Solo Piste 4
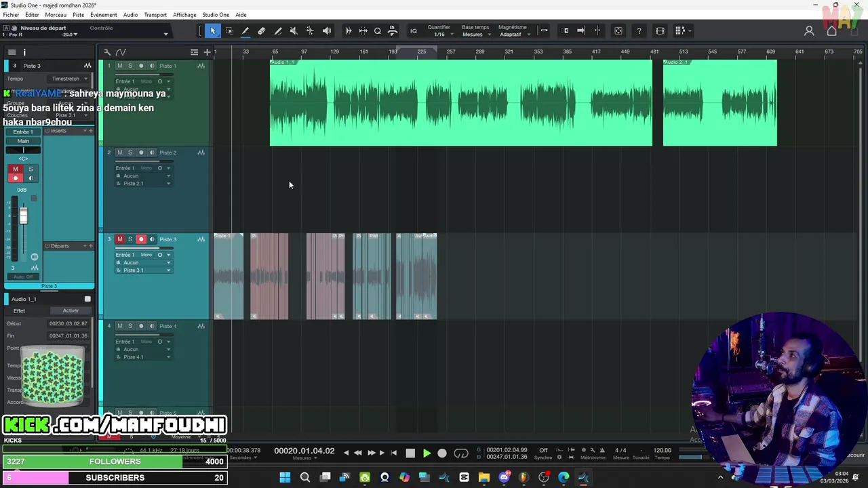The height and width of the screenshot is (488, 868). point(130,326)
